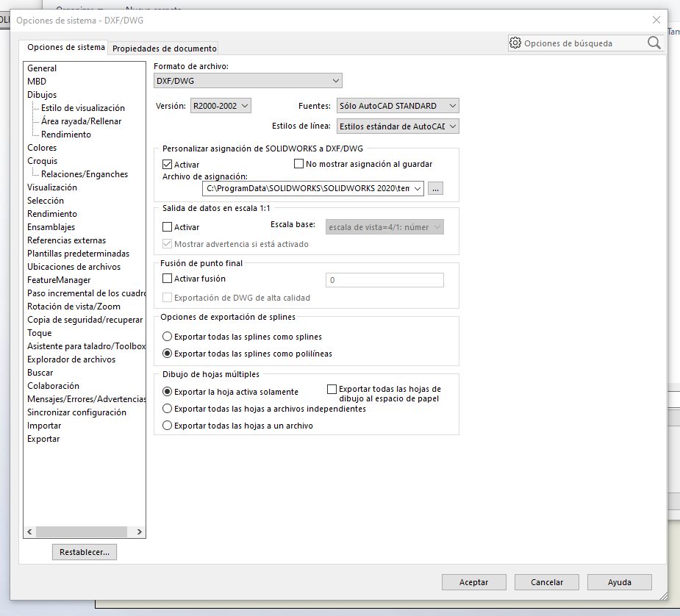Select Exportar todas las splines como splines
The image size is (680, 616).
point(167,337)
